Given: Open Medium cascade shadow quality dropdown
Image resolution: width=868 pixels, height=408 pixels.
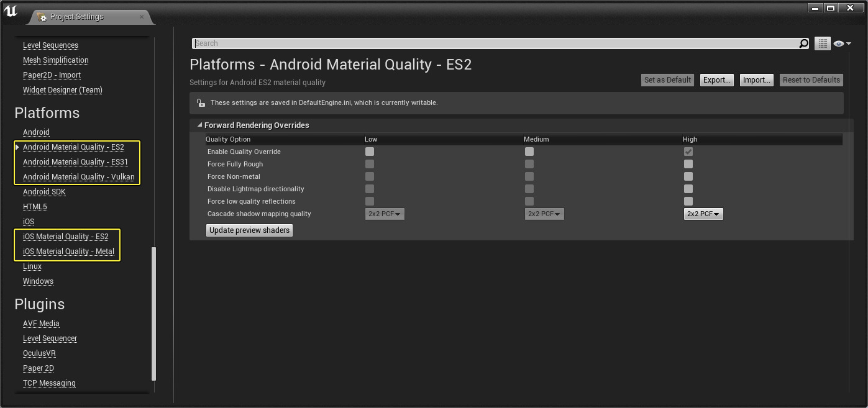Looking at the screenshot, I should coord(544,214).
